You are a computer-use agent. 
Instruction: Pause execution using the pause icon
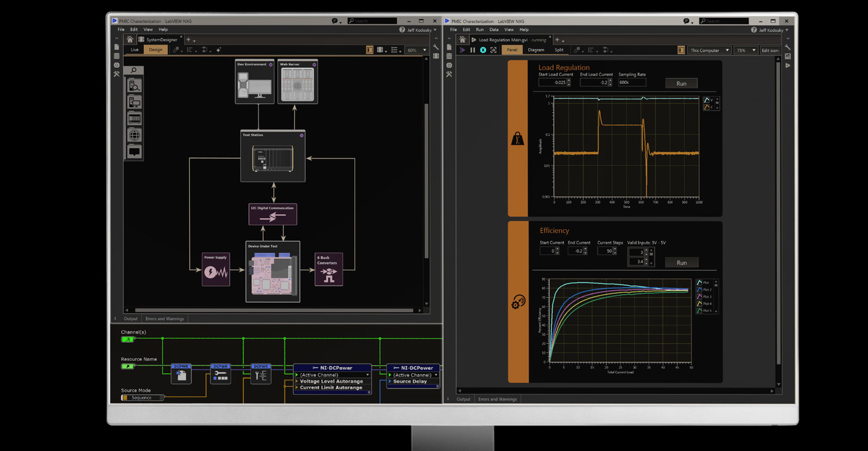pos(472,50)
